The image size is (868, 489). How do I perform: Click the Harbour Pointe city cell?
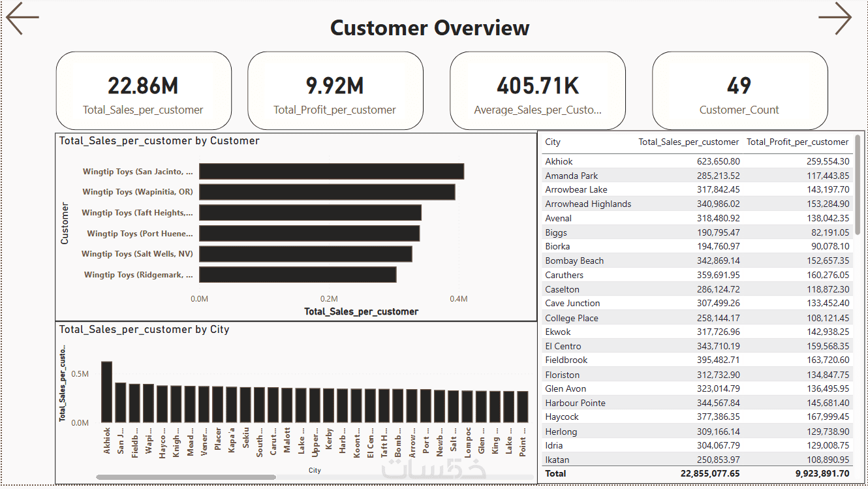(576, 403)
